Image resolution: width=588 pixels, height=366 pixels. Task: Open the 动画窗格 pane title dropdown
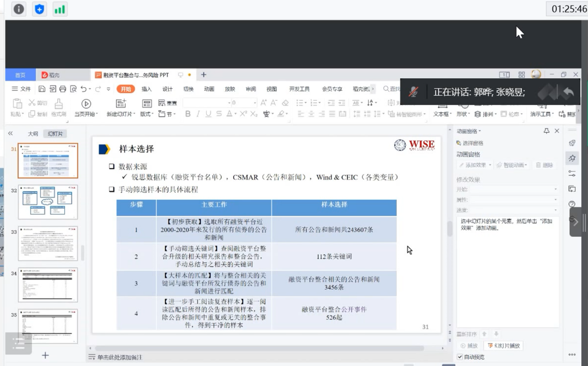(x=469, y=131)
